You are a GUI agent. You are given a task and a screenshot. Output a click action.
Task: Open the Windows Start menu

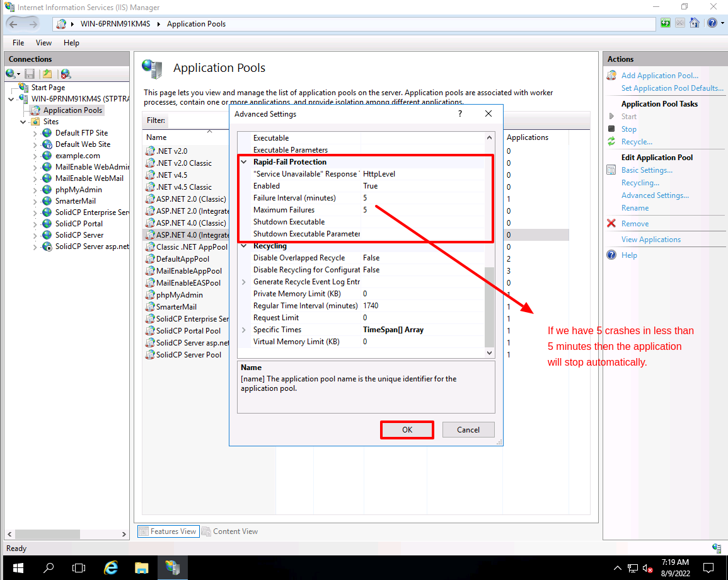point(18,567)
